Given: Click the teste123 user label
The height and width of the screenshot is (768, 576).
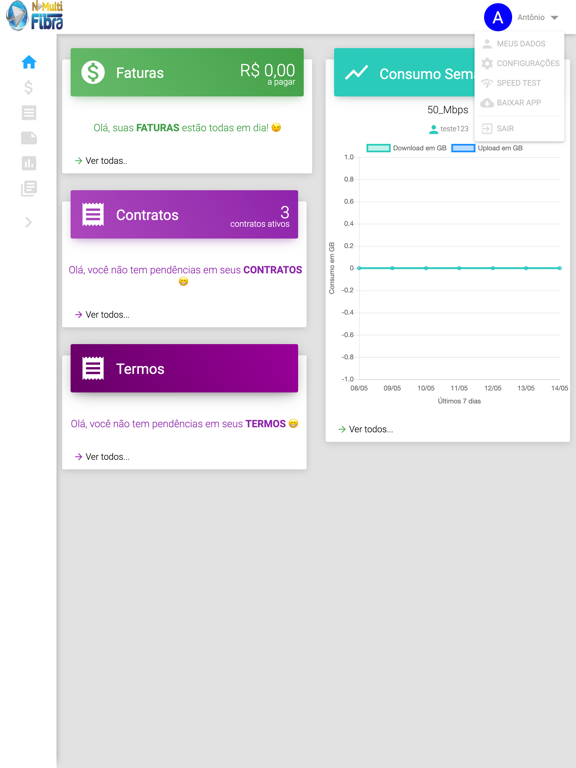Looking at the screenshot, I should [454, 129].
